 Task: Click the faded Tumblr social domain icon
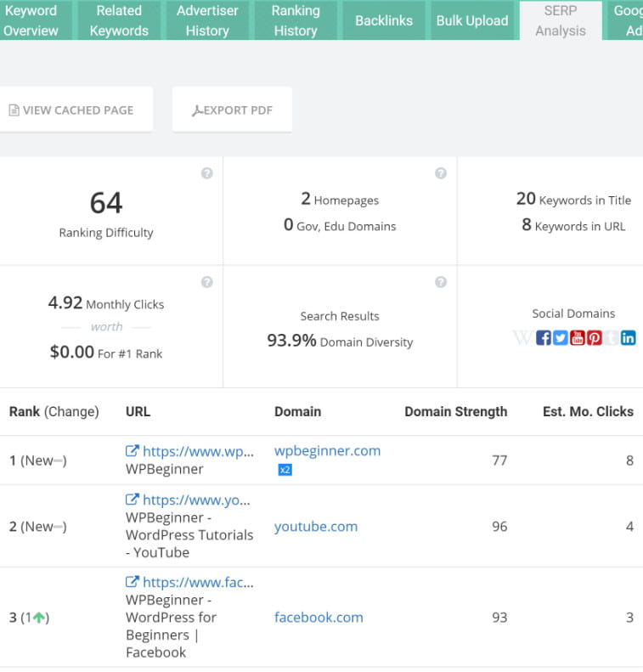tap(612, 338)
